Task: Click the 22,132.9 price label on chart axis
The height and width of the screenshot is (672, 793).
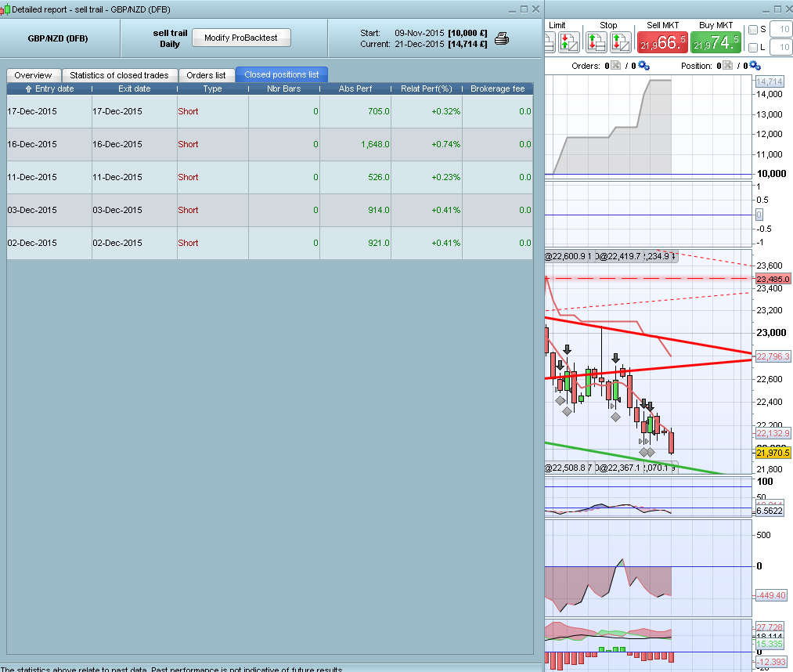Action: [773, 433]
